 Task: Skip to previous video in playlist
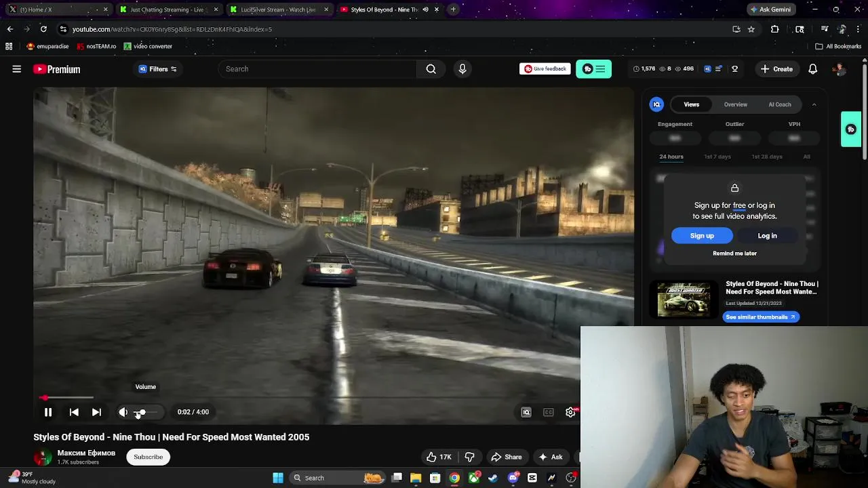coord(74,412)
